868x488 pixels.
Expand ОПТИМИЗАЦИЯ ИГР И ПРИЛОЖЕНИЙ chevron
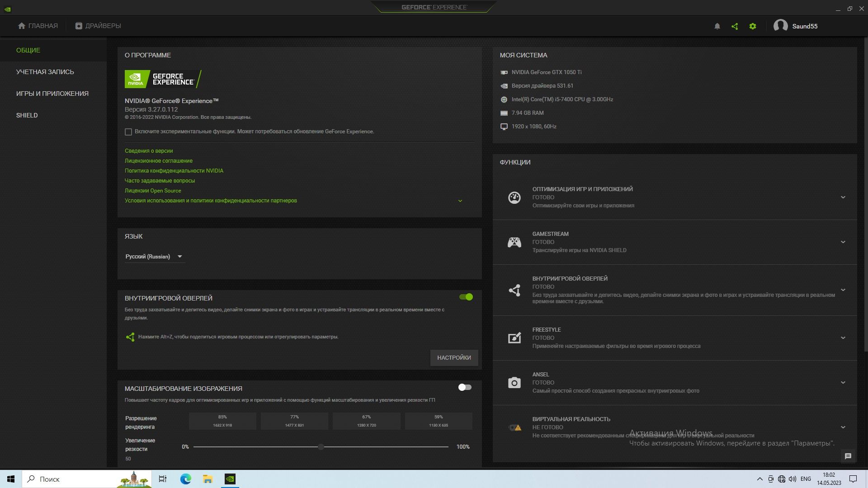(x=843, y=197)
